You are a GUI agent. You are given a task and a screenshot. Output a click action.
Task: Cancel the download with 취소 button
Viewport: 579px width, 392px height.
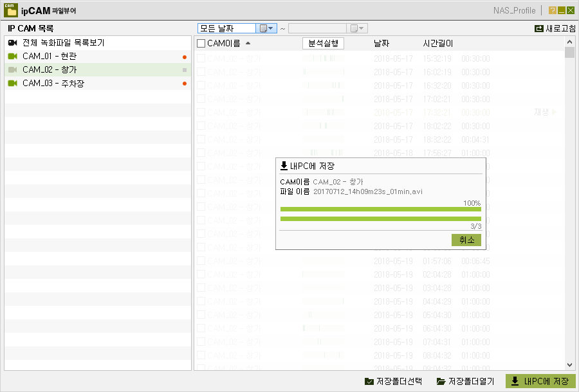(466, 240)
